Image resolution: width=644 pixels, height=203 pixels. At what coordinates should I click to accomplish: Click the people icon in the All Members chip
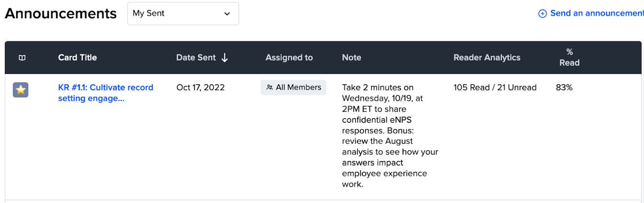[x=270, y=87]
